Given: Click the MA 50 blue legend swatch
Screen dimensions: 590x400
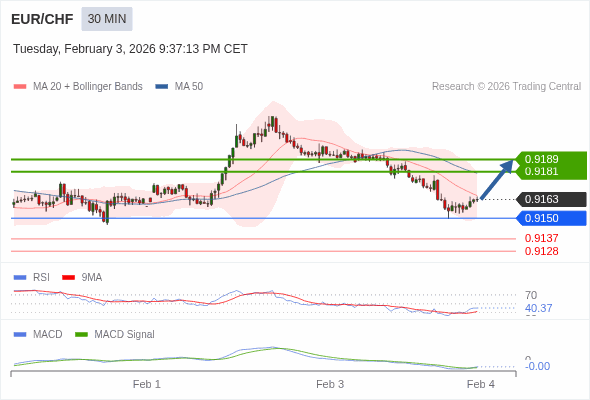Looking at the screenshot, I should 162,87.
